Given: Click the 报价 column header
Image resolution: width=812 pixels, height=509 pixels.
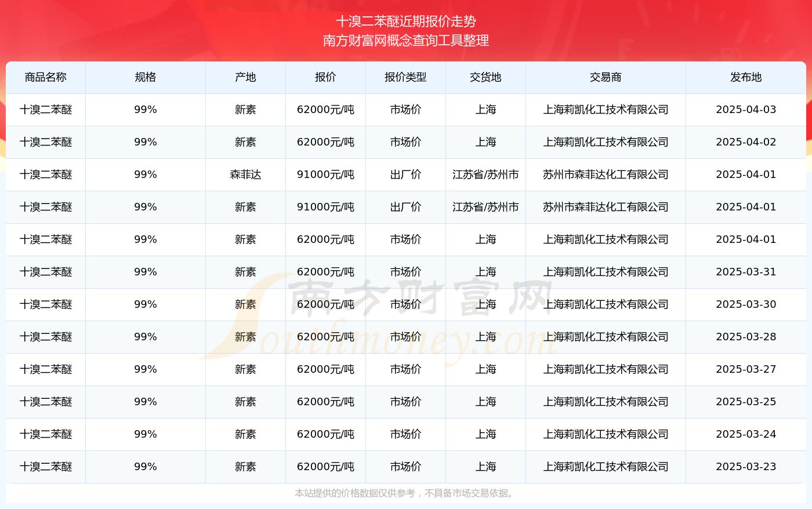Looking at the screenshot, I should [x=325, y=77].
